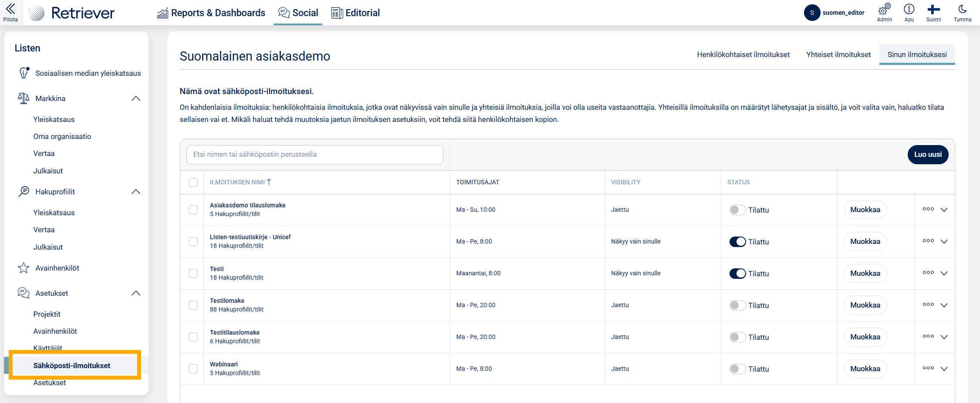Open three-dots menu for Testilomake row

[x=928, y=305]
